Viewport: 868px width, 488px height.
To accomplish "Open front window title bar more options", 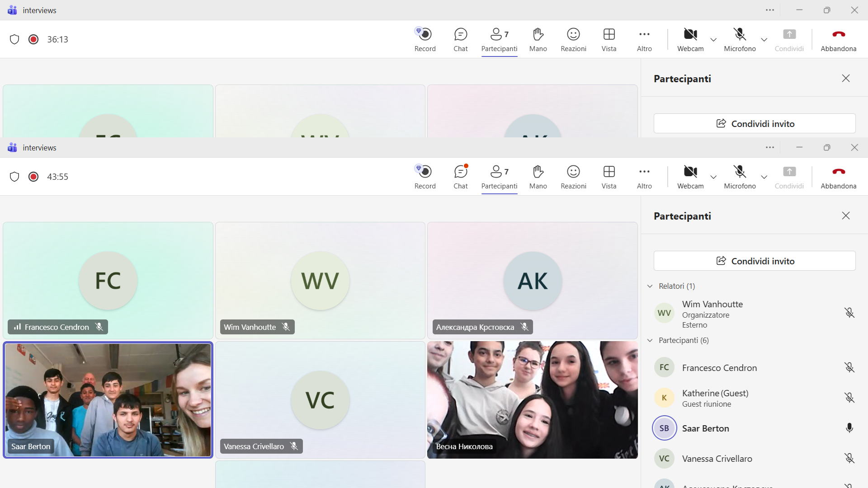I will pyautogui.click(x=770, y=147).
